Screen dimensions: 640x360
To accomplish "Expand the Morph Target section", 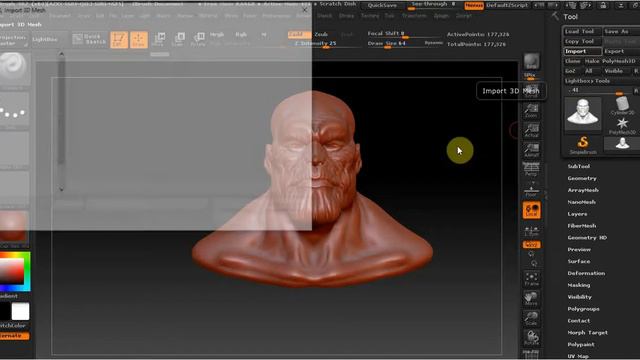I will [588, 333].
